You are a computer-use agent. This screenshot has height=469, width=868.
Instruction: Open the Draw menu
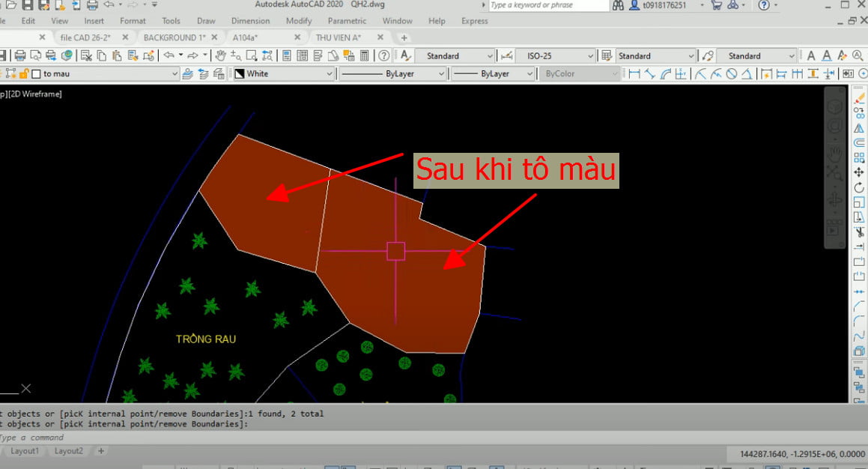206,20
